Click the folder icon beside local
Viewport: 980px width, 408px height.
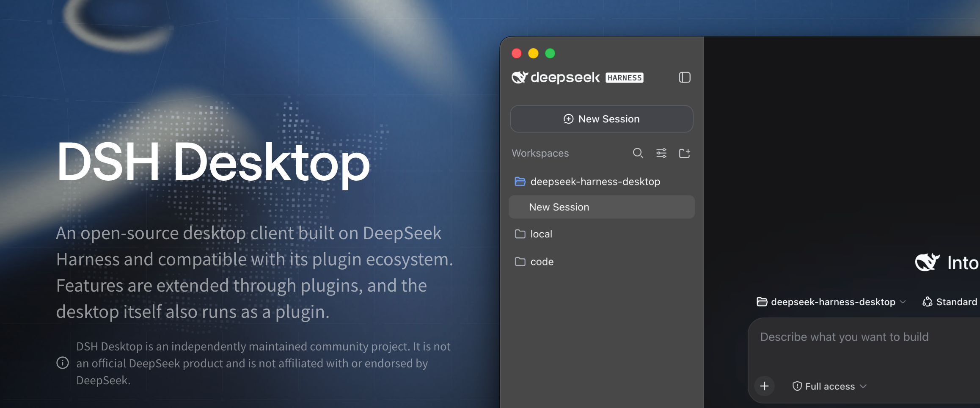click(520, 234)
